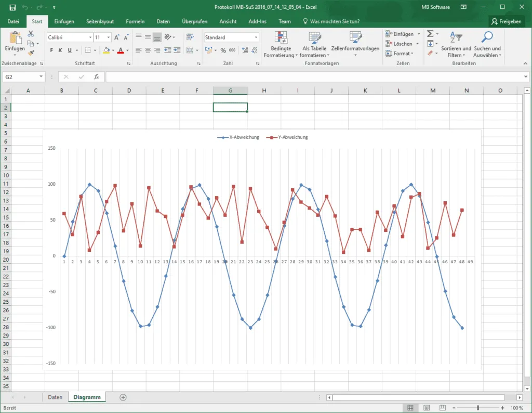Toggle bold with the F button
Image resolution: width=532 pixels, height=413 pixels.
coord(51,50)
